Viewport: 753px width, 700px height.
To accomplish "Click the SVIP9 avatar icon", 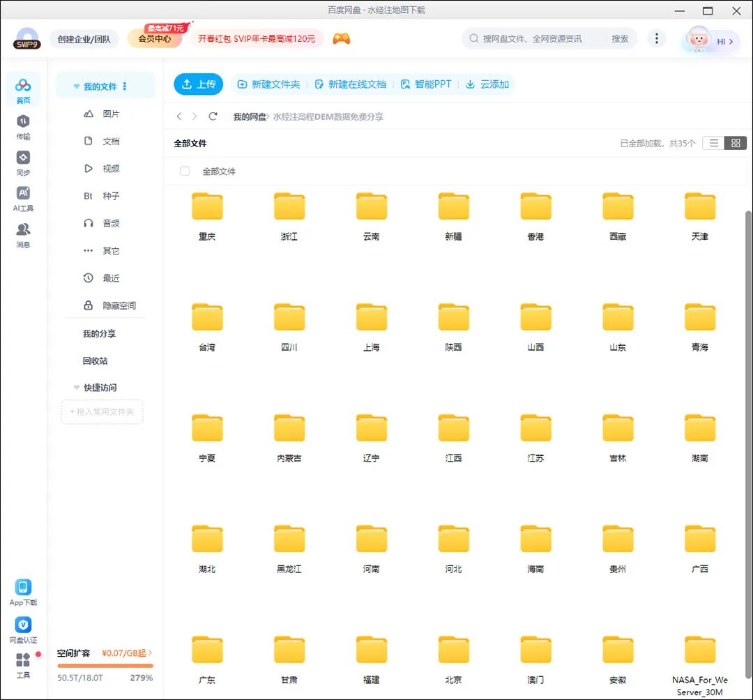I will 27,38.
